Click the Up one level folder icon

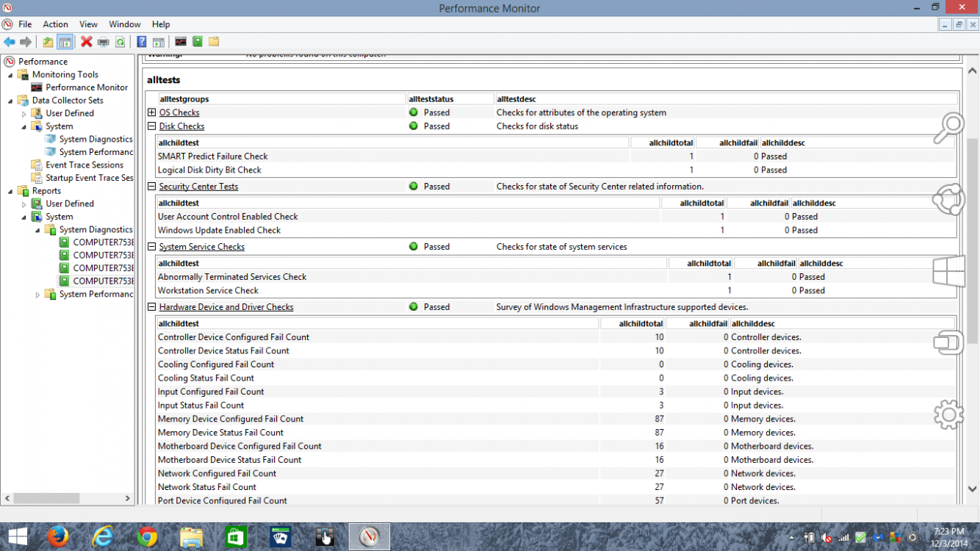[48, 42]
